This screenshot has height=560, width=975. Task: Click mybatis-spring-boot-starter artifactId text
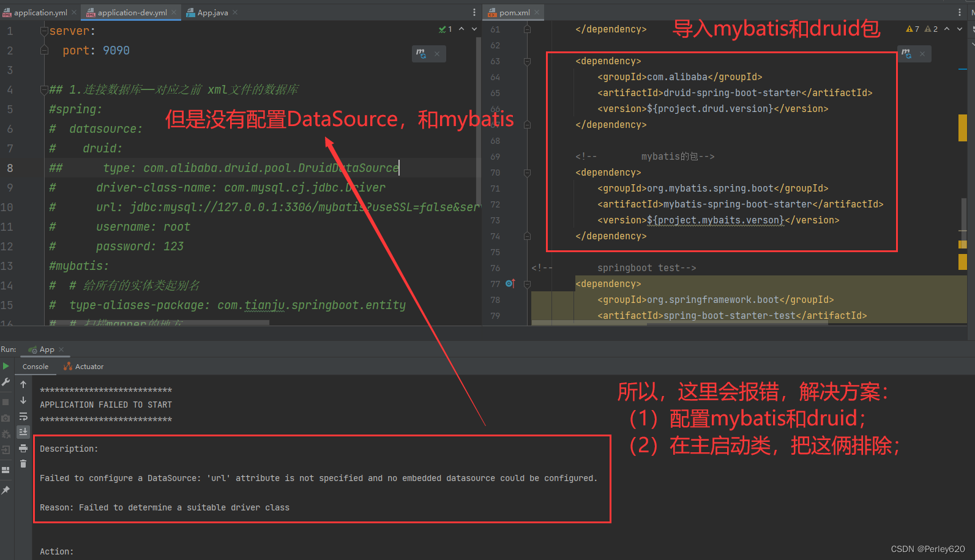(738, 204)
